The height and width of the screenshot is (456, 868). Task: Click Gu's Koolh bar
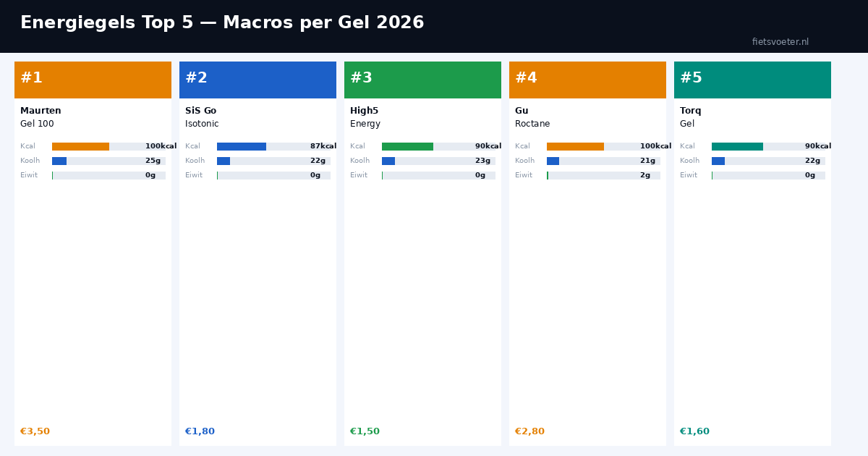point(603,161)
